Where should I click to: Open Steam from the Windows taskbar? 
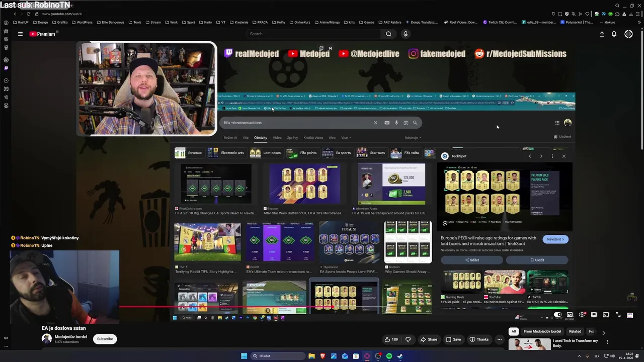tap(400, 356)
